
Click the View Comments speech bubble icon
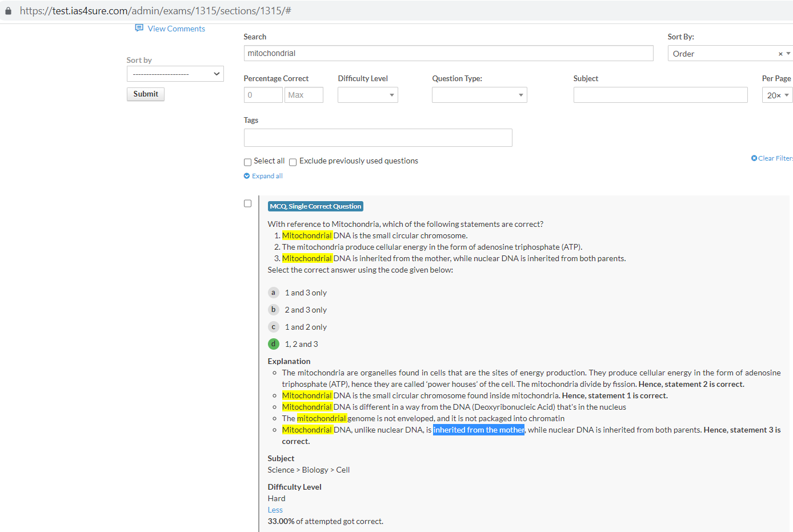[139, 28]
